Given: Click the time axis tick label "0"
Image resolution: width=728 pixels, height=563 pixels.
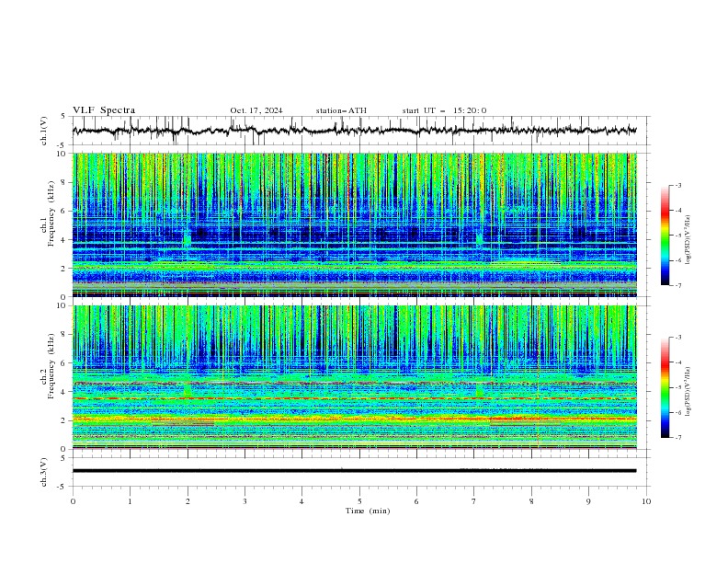Looking at the screenshot, I should [73, 501].
